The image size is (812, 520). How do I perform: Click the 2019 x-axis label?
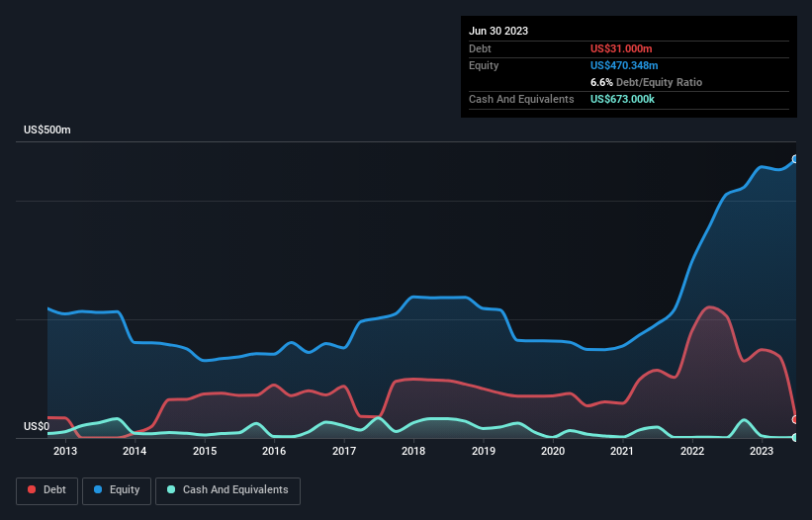[484, 451]
